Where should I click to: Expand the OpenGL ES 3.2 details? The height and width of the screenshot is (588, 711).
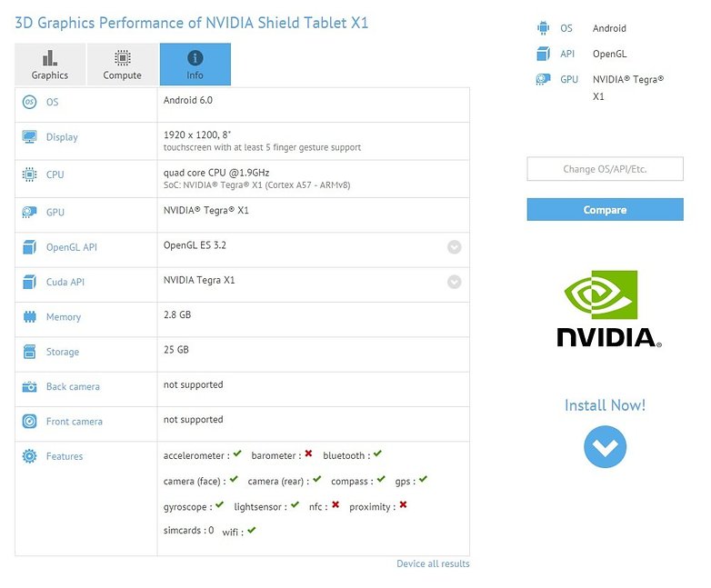point(455,247)
